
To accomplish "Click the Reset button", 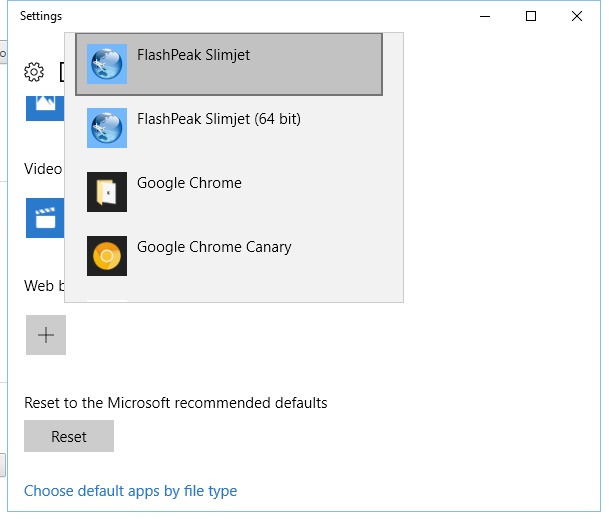I will click(x=69, y=436).
